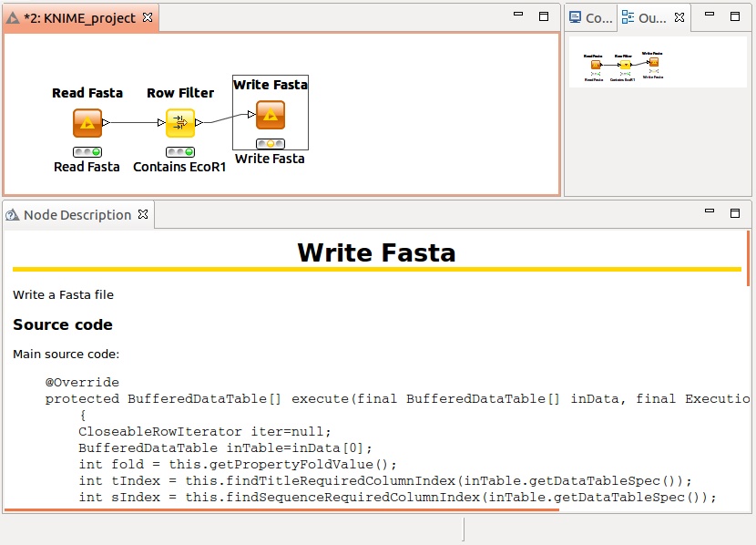The height and width of the screenshot is (545, 756).
Task: Maximize the workflow editor panel
Action: (x=544, y=16)
